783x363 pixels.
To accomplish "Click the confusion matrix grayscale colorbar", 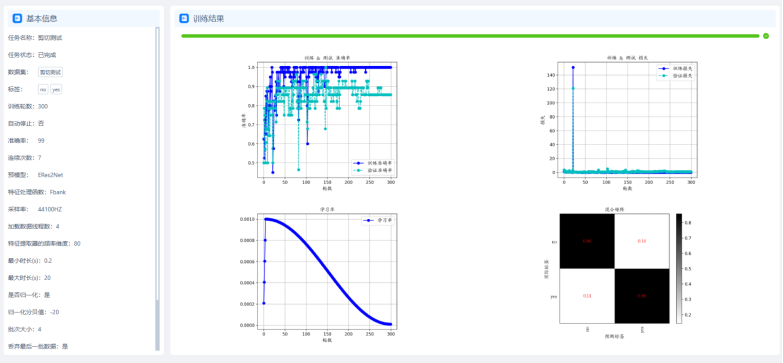I will click(679, 269).
